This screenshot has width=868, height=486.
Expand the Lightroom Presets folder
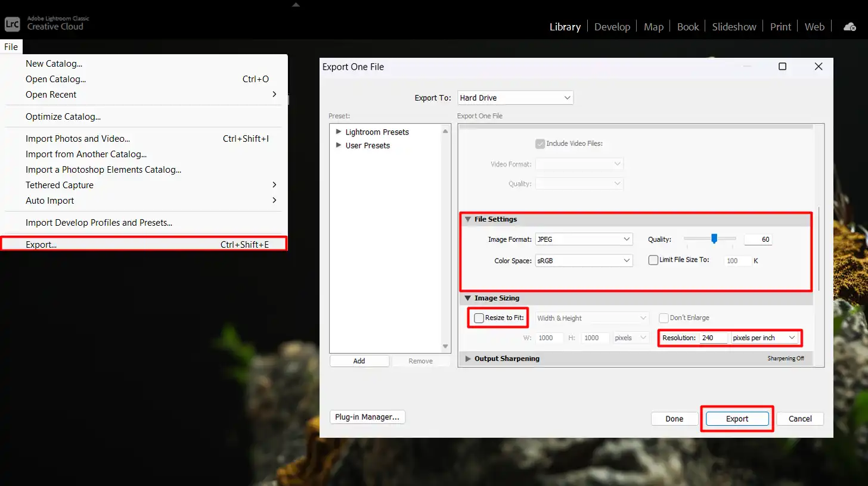tap(339, 132)
